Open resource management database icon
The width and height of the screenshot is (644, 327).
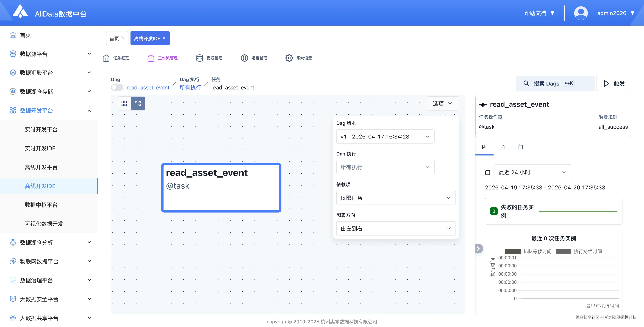(x=200, y=58)
